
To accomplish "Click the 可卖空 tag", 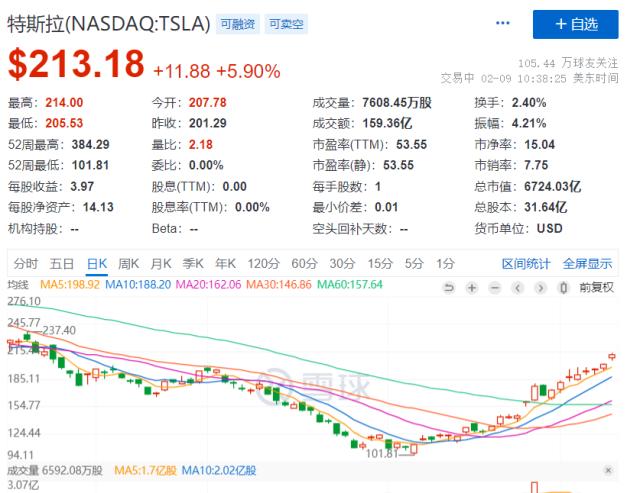I will pos(286,24).
